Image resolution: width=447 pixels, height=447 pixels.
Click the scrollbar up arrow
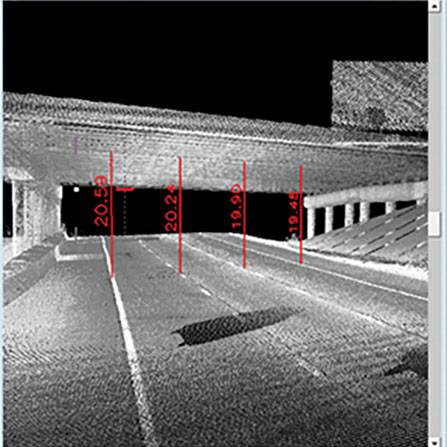tap(435, 7)
